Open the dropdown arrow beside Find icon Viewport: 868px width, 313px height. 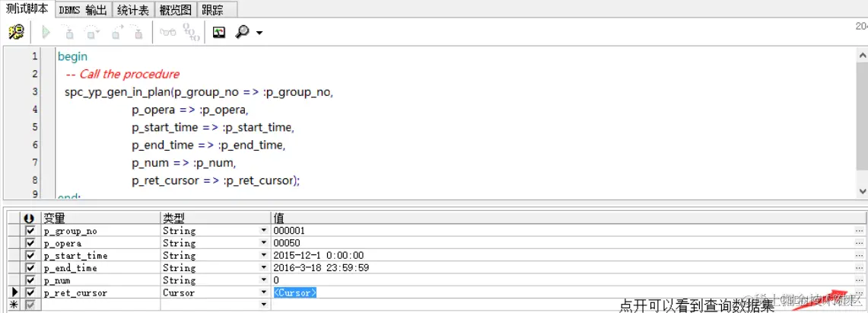(x=259, y=34)
